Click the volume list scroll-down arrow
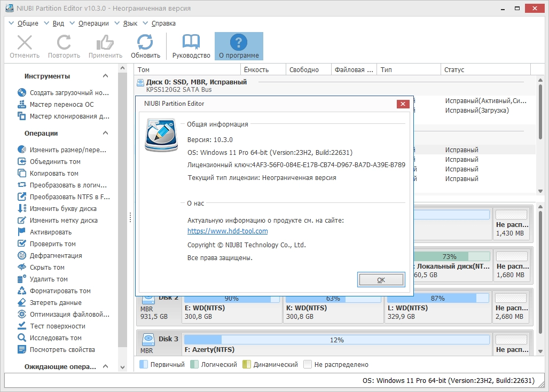The width and height of the screenshot is (549, 392). [x=540, y=191]
